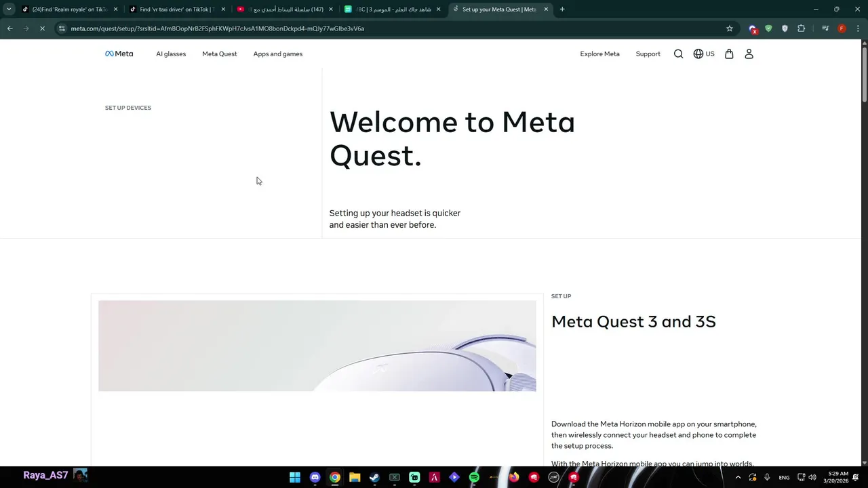The height and width of the screenshot is (488, 868).
Task: Open the purple play-arrow taskbar app
Action: pos(454,477)
